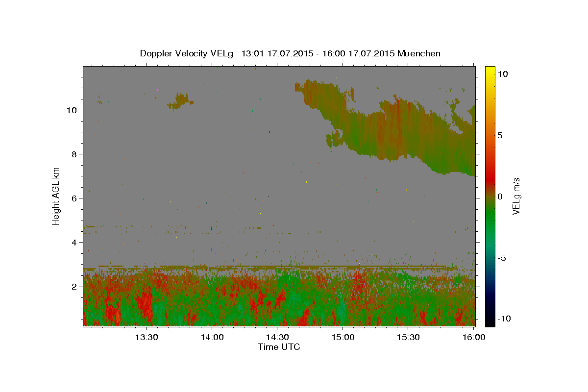Select the '15:30' time axis label
This screenshot has width=588, height=392.
(408, 337)
